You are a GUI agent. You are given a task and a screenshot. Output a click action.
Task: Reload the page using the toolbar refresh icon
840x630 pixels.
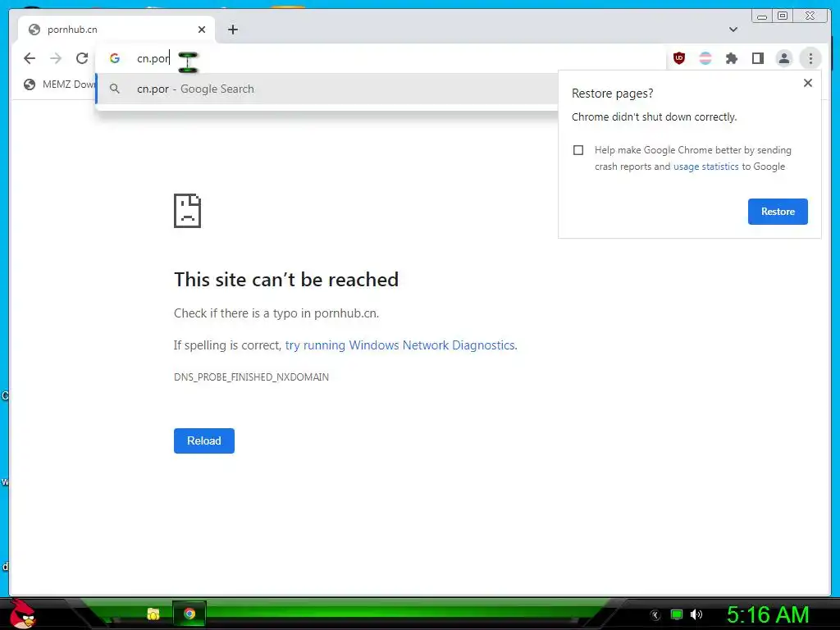[x=82, y=58]
